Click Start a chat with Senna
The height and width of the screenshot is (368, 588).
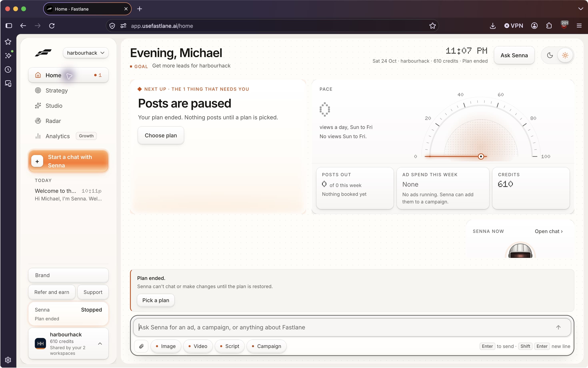(68, 161)
